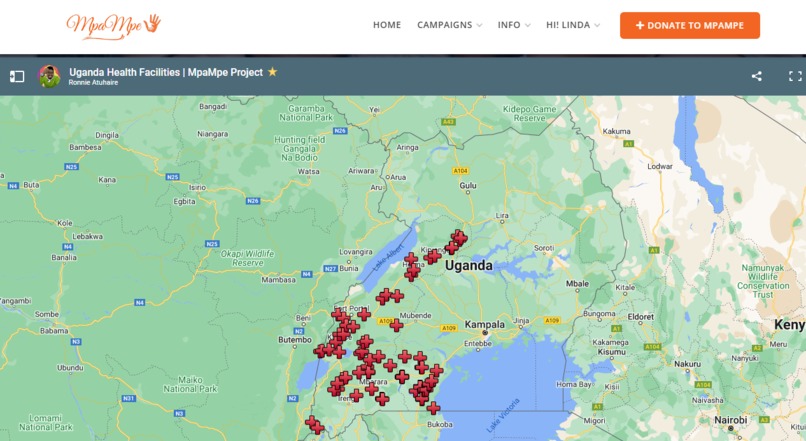Click the Gulu town label on map
This screenshot has width=806, height=441.
(468, 186)
